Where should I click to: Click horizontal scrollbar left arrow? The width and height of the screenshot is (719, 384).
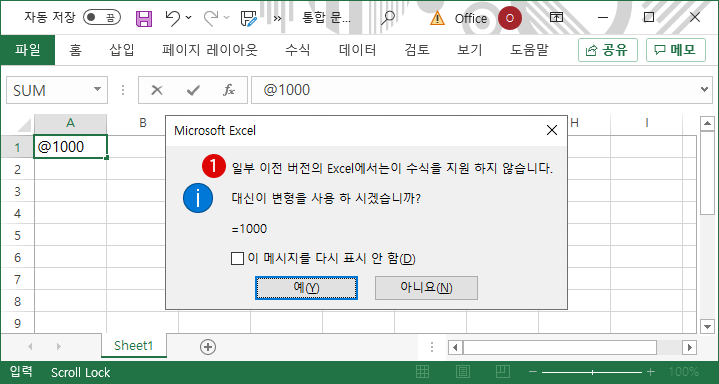tap(455, 347)
